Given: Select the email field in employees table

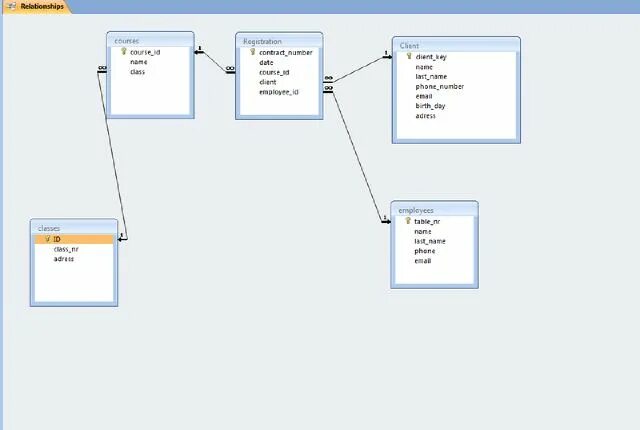Looking at the screenshot, I should (422, 261).
